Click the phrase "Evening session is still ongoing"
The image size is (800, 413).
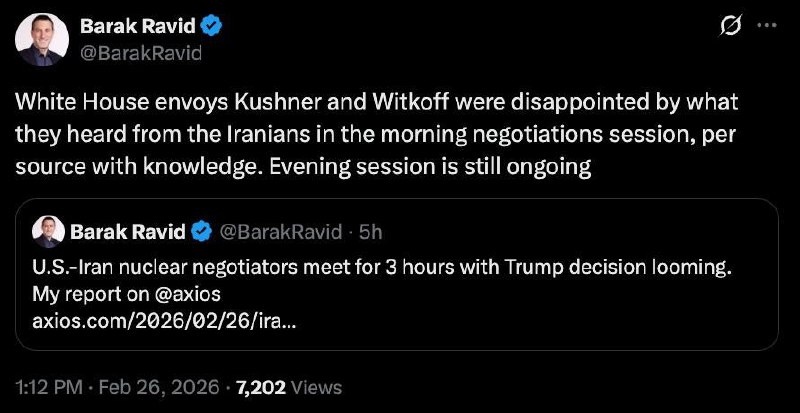point(462,165)
